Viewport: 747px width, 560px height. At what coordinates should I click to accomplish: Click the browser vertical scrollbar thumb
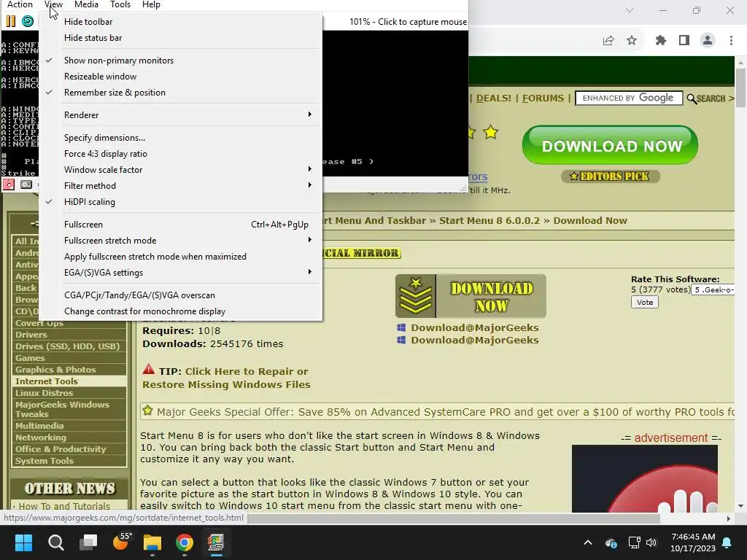(x=740, y=88)
